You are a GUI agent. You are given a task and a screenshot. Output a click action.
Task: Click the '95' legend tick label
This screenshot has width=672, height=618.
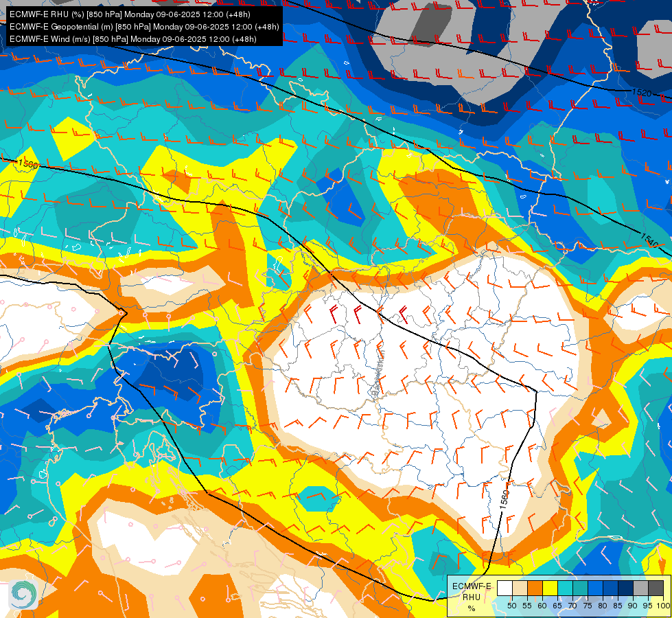click(648, 606)
